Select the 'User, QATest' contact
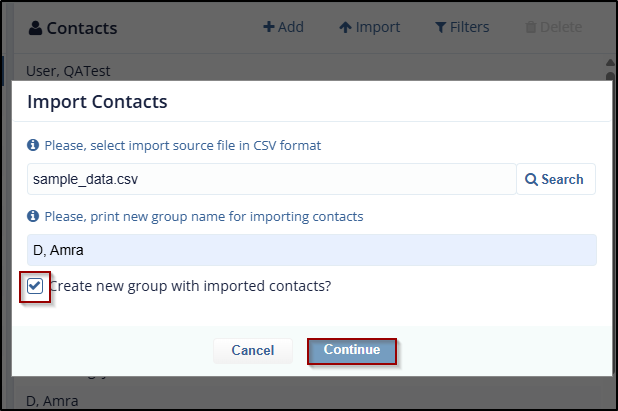618x411 pixels. click(69, 70)
